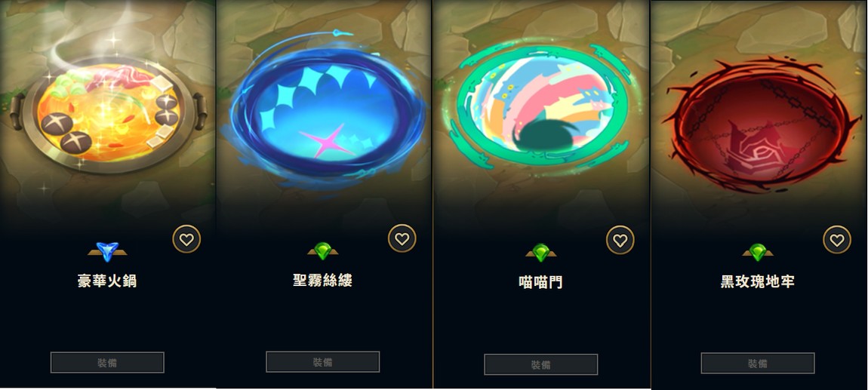Click the 豪華火鍋 title text

[107, 281]
